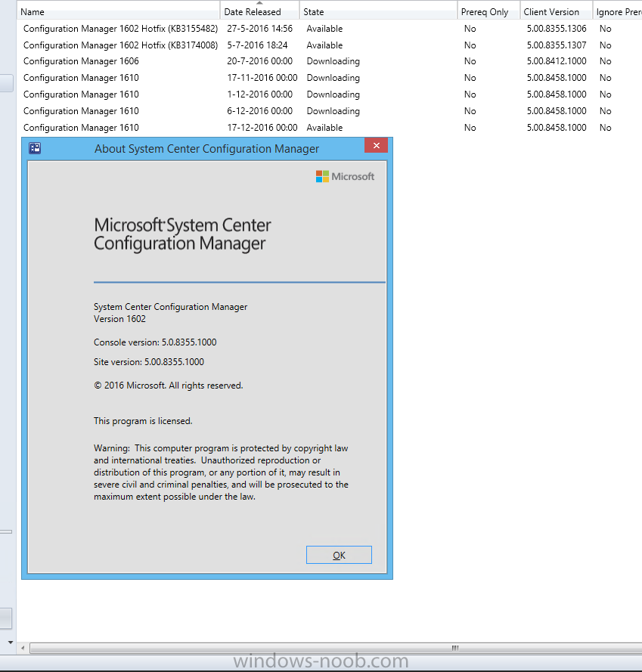Select Configuration Manager 1610 released 17-12-2016
This screenshot has height=672, width=642.
[x=330, y=128]
